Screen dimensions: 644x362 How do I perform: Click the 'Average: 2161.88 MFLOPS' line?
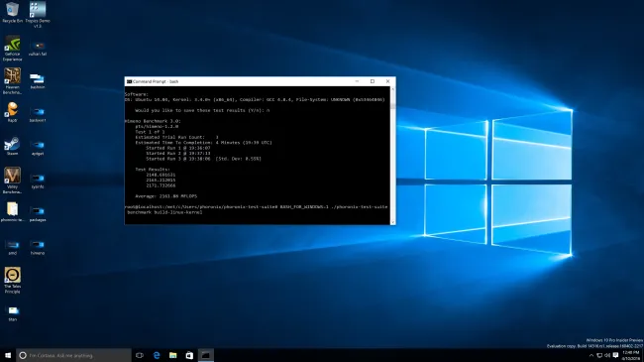click(165, 196)
